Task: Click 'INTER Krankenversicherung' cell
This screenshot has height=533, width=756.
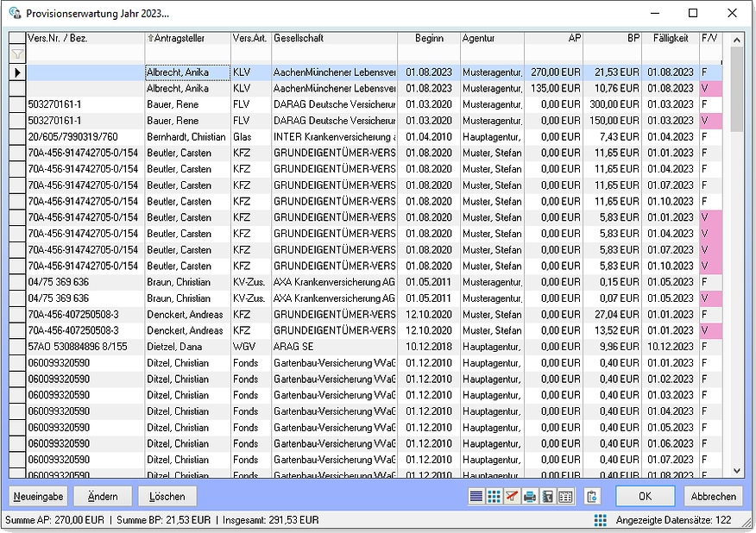Action: coord(335,137)
